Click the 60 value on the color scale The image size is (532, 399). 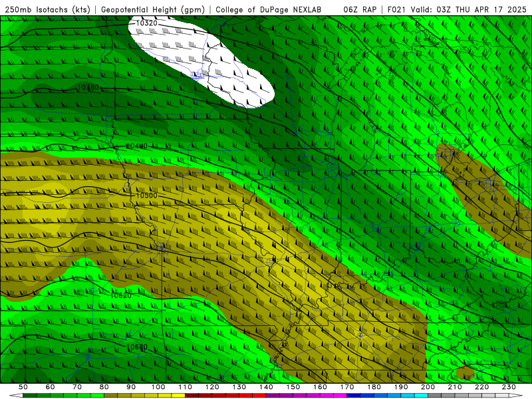pos(51,387)
